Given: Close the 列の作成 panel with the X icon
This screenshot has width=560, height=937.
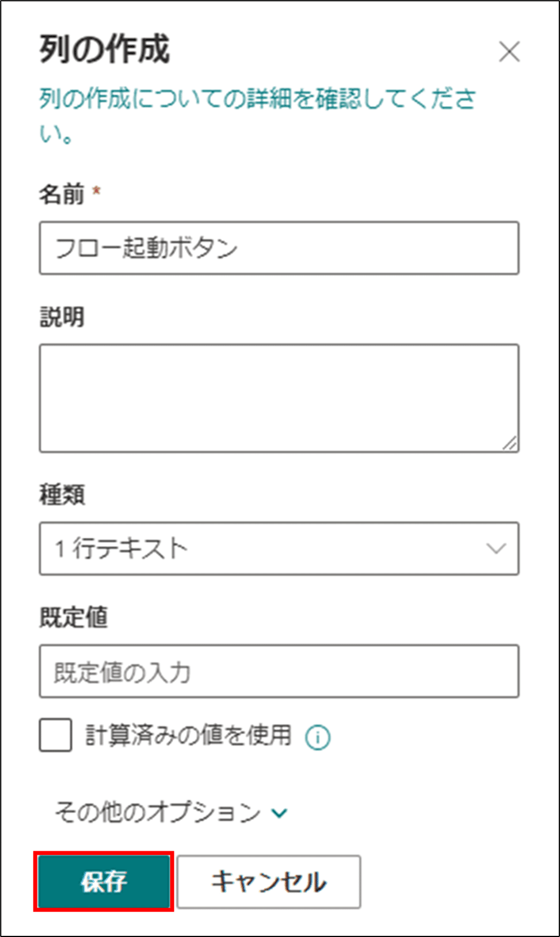Looking at the screenshot, I should tap(509, 52).
